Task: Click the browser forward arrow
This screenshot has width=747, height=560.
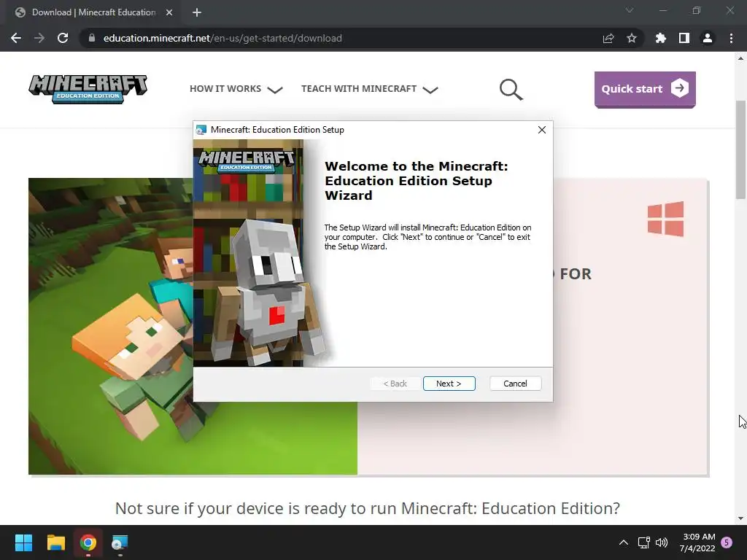Action: [x=39, y=38]
